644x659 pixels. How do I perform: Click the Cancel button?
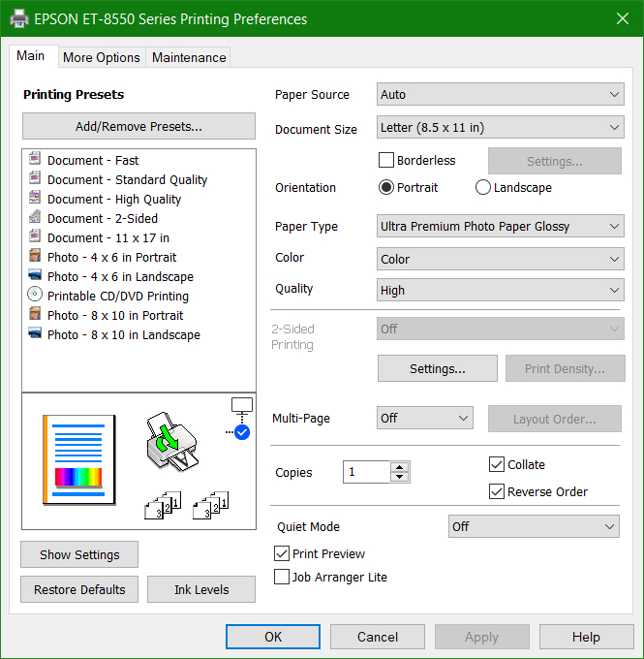click(x=378, y=637)
